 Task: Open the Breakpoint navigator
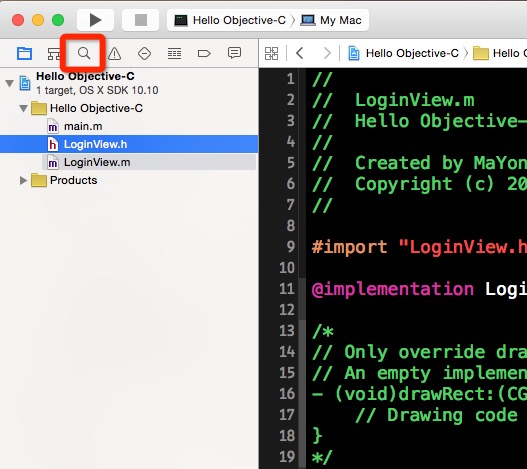(x=204, y=53)
